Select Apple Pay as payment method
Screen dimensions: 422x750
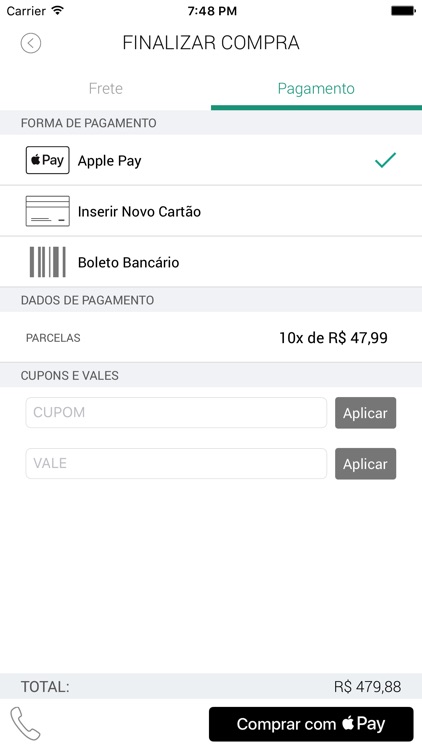(x=211, y=160)
